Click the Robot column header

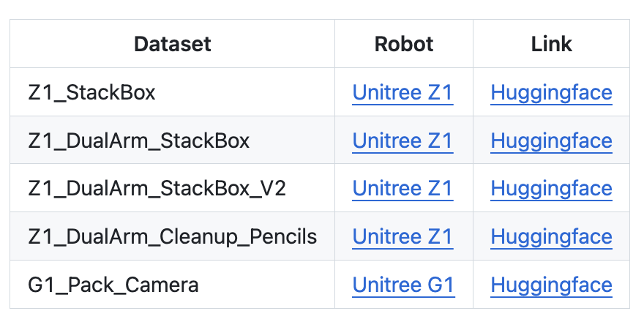[x=404, y=44]
